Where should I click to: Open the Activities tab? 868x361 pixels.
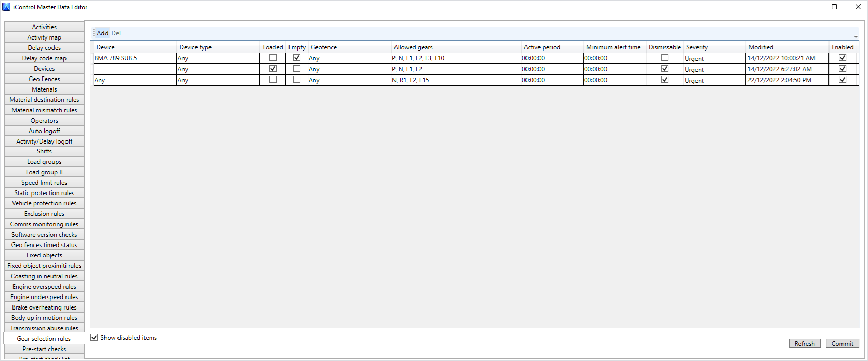coord(44,27)
